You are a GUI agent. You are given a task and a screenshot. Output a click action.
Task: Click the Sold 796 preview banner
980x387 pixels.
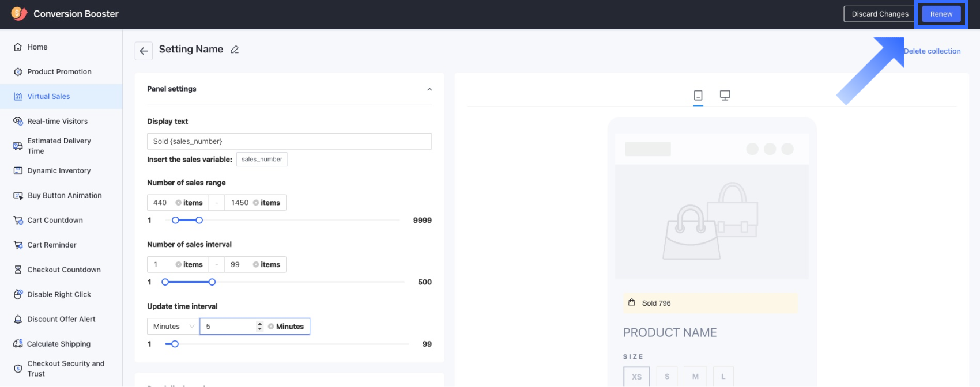pos(710,303)
